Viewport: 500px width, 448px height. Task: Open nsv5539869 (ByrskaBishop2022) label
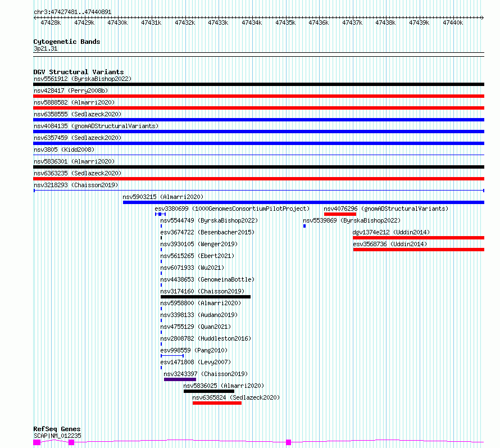pyautogui.click(x=352, y=220)
